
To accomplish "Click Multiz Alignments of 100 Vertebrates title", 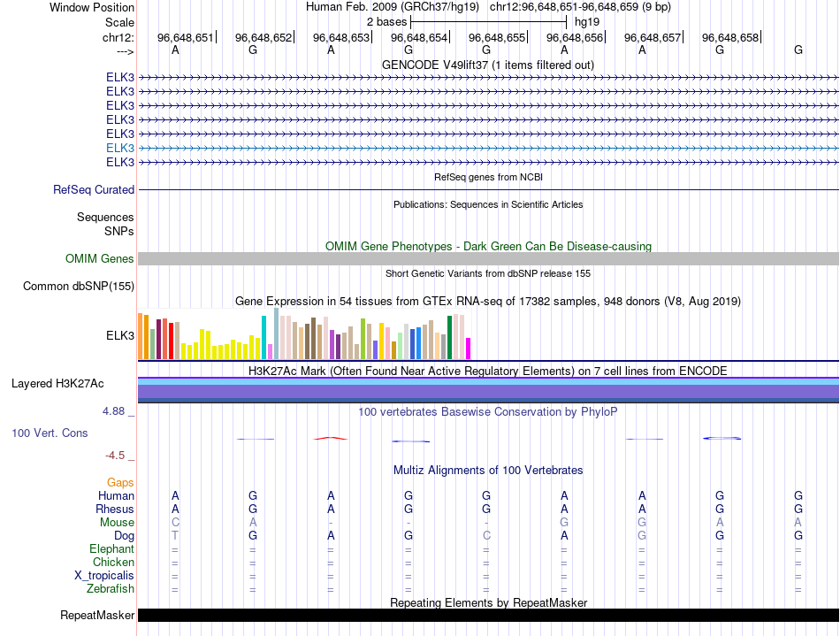I will click(x=487, y=470).
